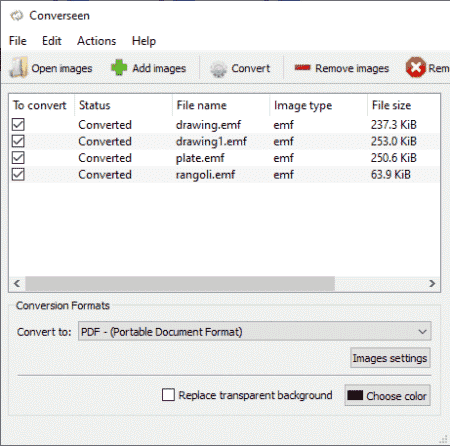Uncheck the plate.emf convert checkbox

pyautogui.click(x=18, y=158)
